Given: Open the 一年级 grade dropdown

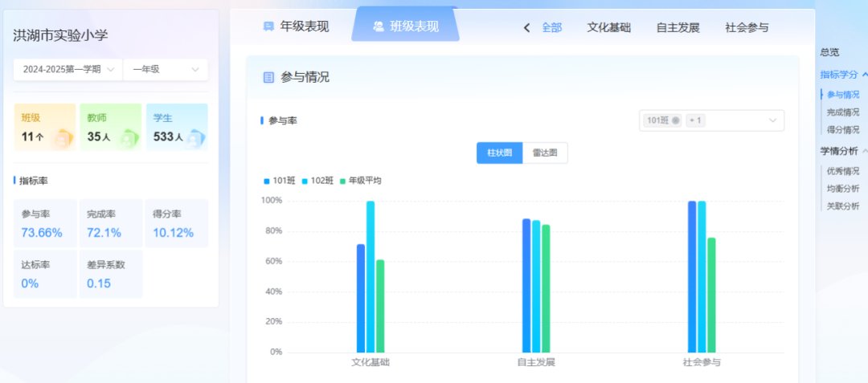Looking at the screenshot, I should tap(166, 70).
